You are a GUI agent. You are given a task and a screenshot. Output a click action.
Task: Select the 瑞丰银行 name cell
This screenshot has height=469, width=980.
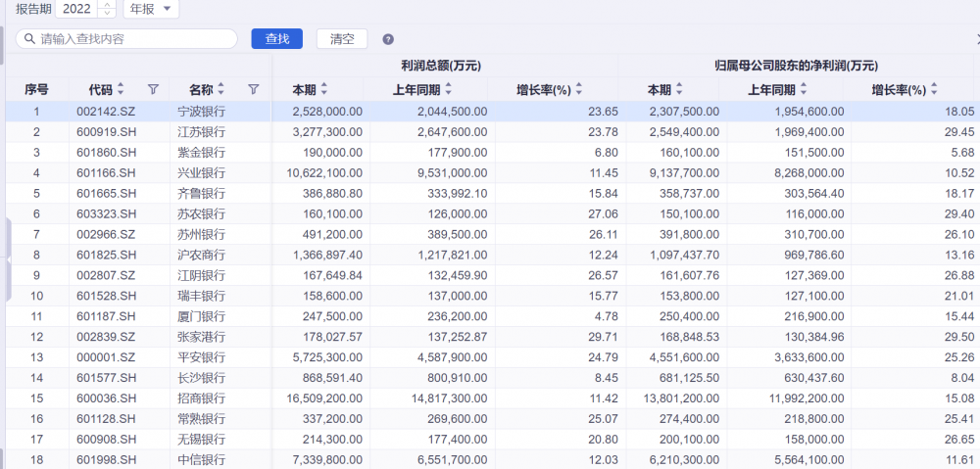click(201, 296)
